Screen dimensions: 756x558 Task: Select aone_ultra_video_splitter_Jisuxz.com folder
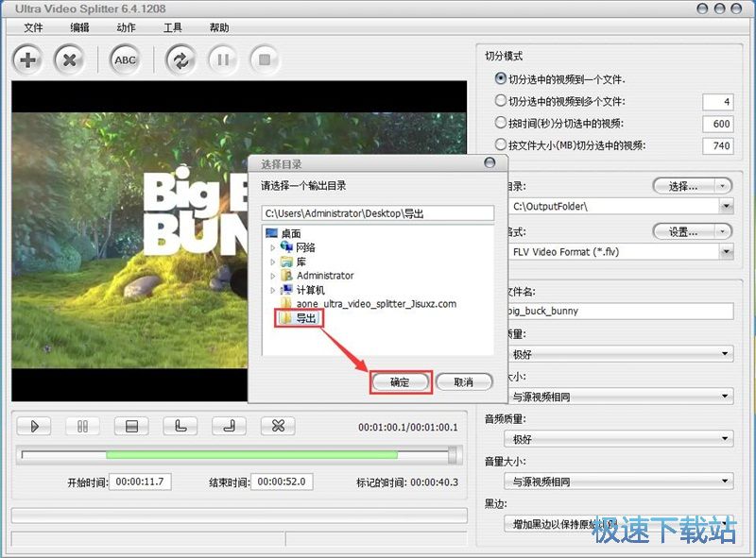[376, 304]
